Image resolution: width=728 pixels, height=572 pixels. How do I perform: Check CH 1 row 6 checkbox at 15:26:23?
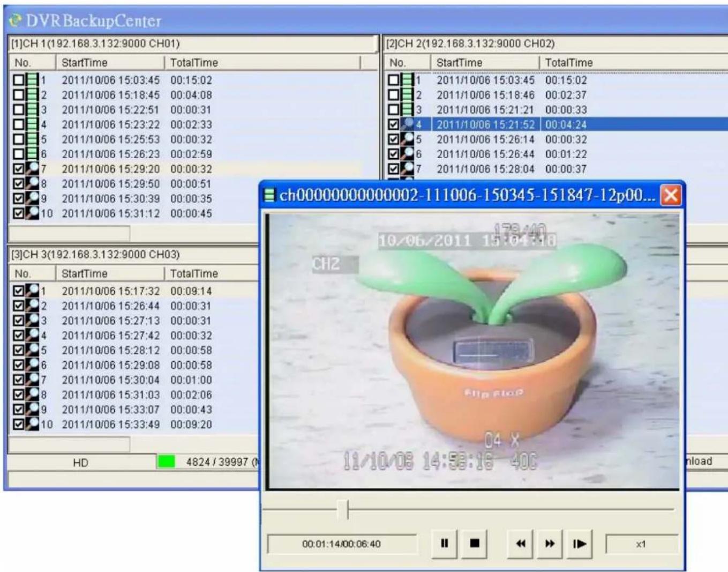click(19, 154)
